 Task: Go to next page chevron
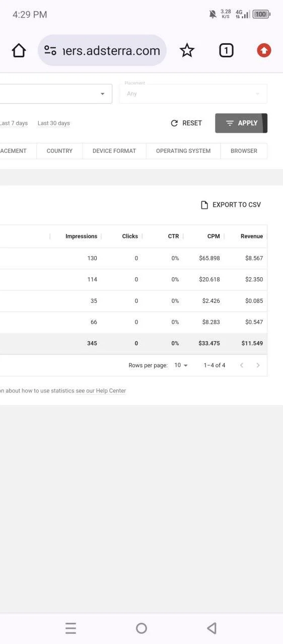click(258, 365)
